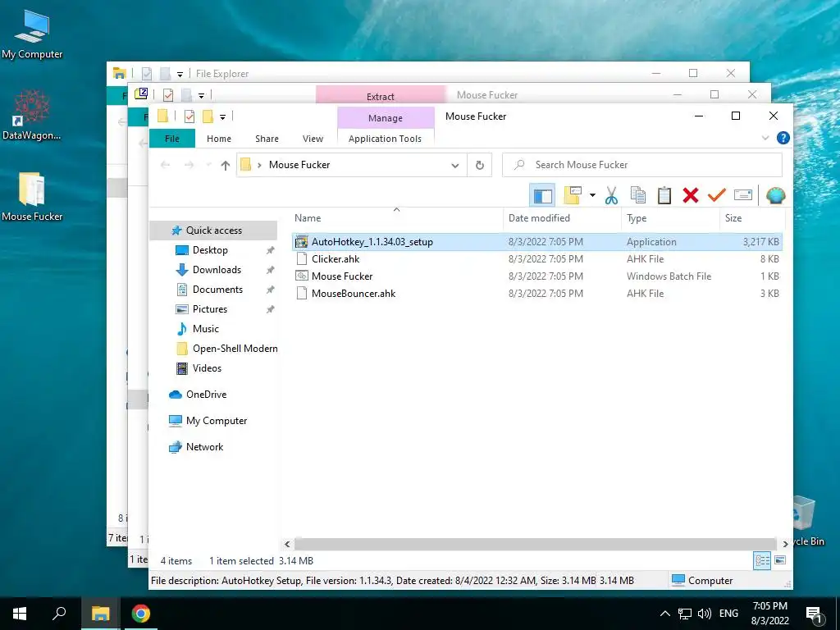Open Classic Explorer settings shell icon
Image resolution: width=840 pixels, height=630 pixels.
point(775,195)
